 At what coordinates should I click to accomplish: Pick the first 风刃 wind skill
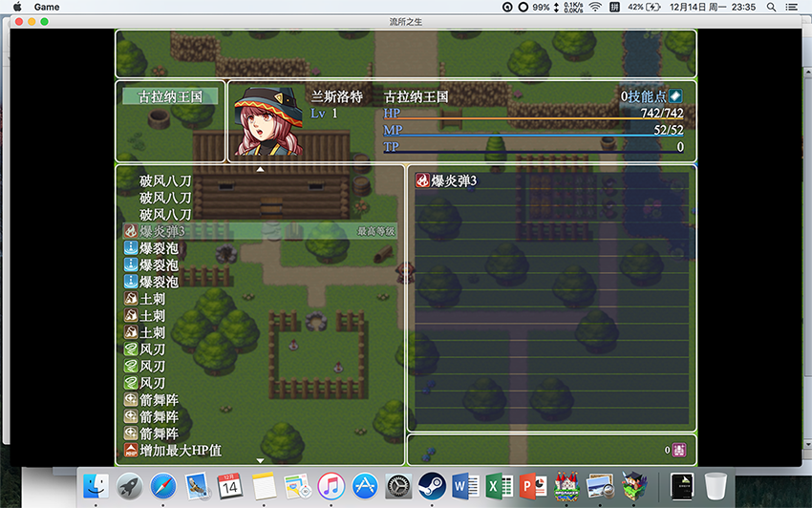click(x=260, y=349)
